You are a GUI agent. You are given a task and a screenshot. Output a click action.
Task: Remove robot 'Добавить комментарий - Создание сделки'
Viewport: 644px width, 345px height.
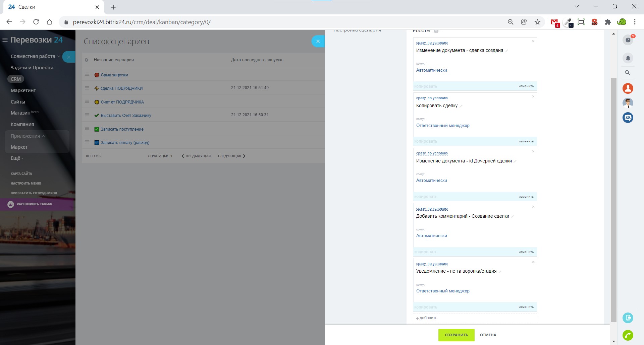coord(533,207)
